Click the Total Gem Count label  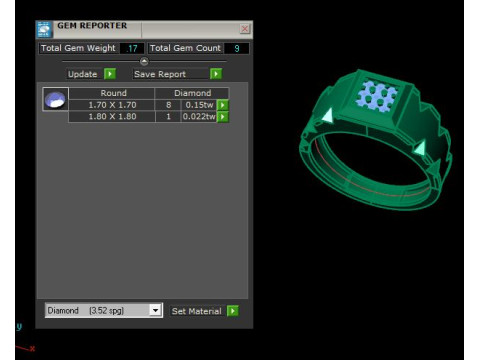[185, 48]
